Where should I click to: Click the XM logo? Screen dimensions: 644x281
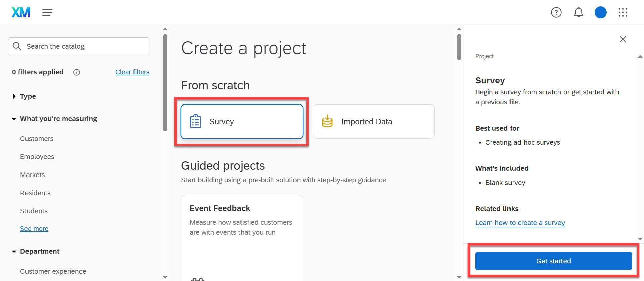(x=20, y=12)
